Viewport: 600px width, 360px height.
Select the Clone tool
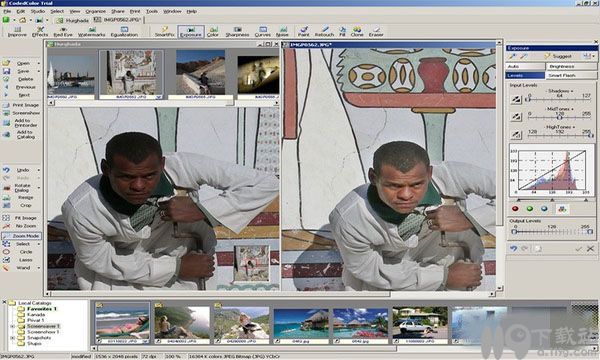point(357,32)
